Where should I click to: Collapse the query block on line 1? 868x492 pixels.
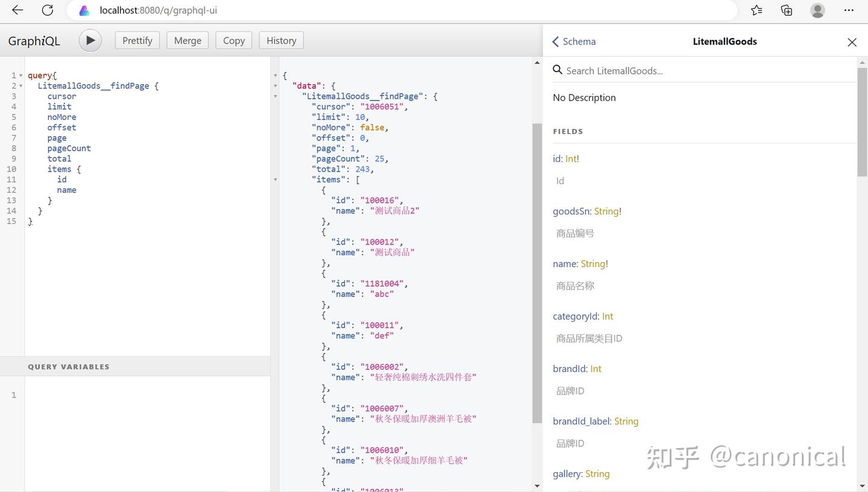pyautogui.click(x=21, y=75)
